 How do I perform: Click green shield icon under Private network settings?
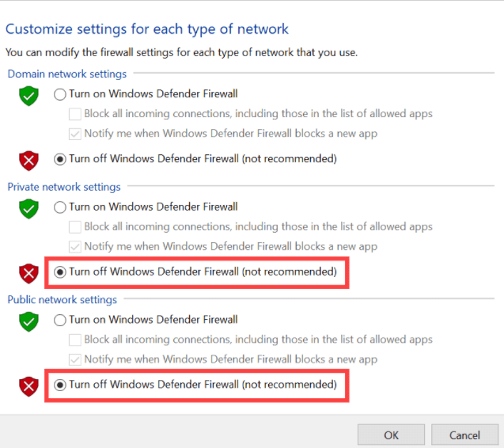[x=29, y=209]
